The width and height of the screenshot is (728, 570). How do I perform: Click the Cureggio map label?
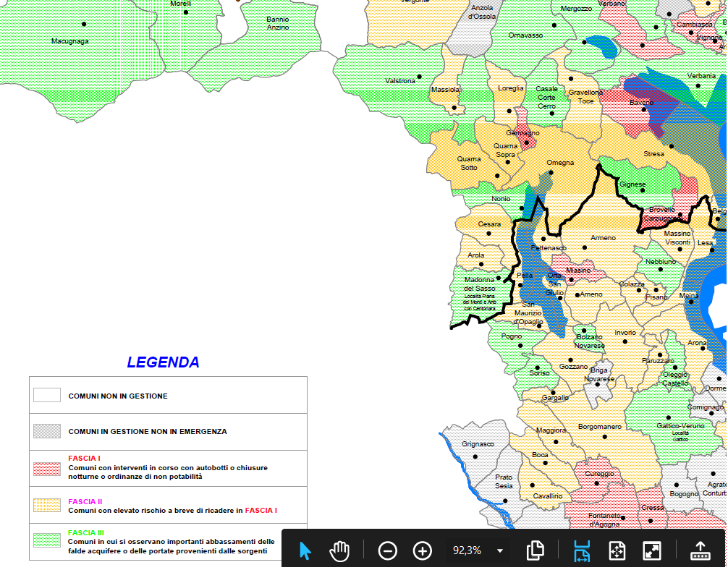(x=599, y=474)
